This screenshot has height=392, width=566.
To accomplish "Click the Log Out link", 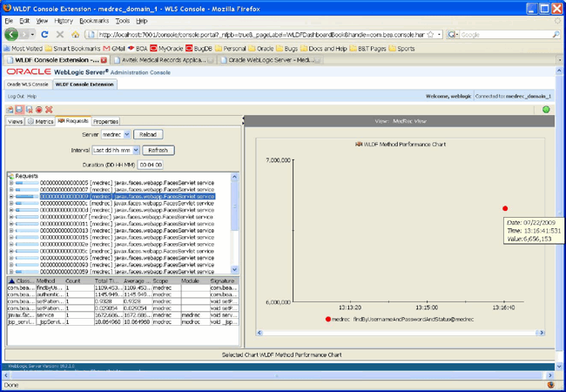I will pos(16,96).
